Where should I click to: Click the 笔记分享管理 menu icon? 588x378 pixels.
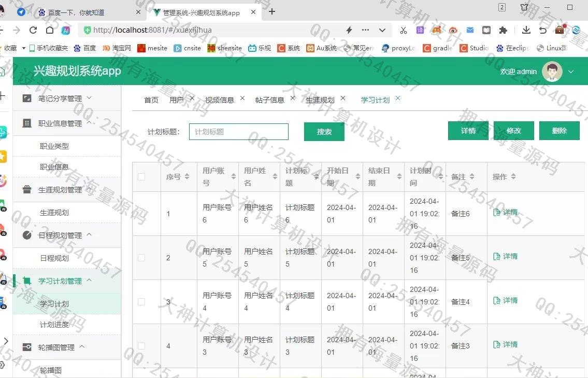click(26, 99)
